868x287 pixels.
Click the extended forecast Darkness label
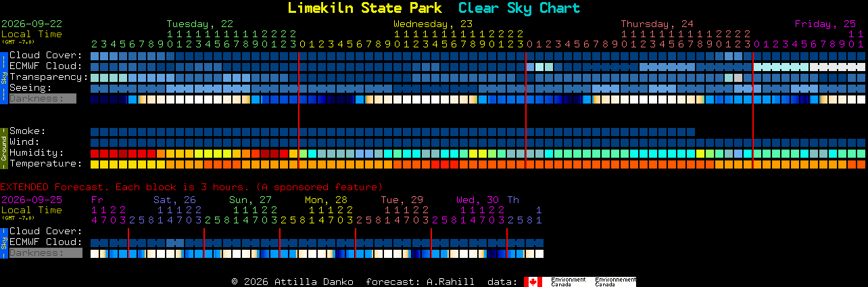(45, 253)
